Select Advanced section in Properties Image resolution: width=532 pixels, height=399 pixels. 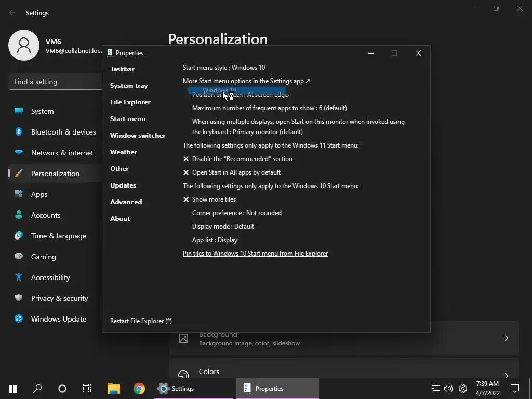click(x=126, y=202)
